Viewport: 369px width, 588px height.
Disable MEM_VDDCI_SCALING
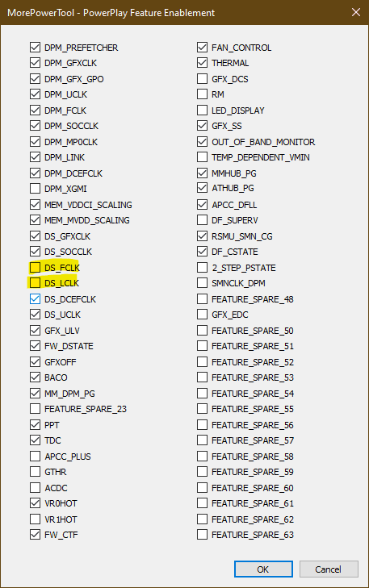(x=35, y=205)
